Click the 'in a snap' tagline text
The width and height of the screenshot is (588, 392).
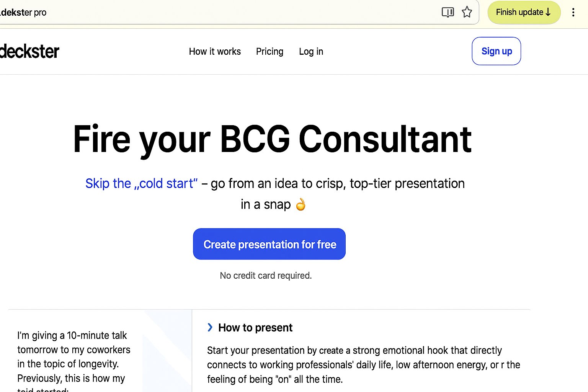(x=266, y=204)
